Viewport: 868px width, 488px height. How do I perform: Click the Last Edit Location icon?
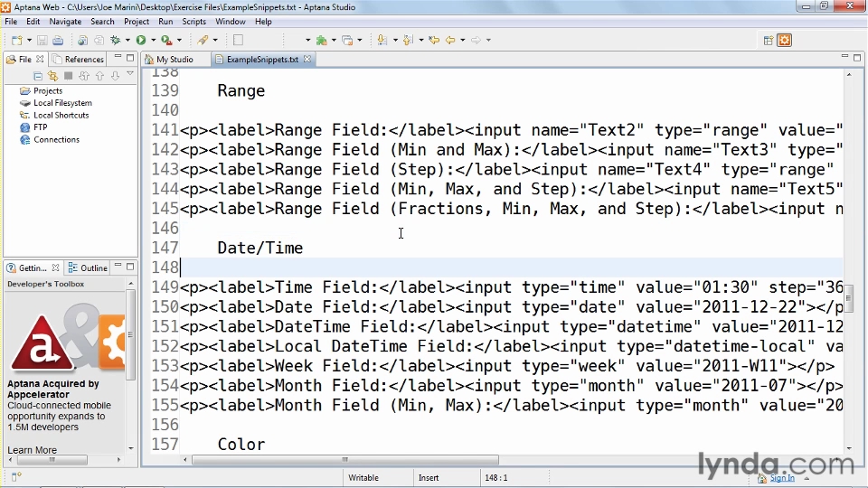(434, 40)
